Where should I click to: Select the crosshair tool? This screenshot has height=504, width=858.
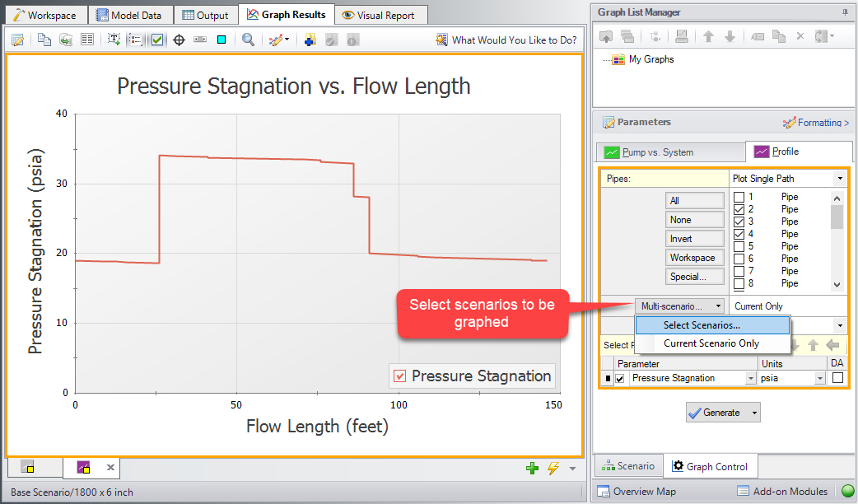pyautogui.click(x=178, y=39)
